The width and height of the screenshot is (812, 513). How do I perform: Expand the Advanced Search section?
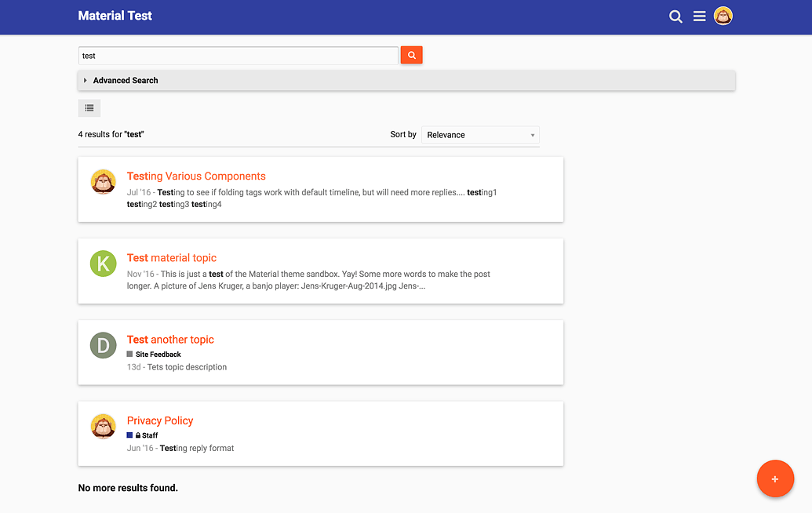coord(126,80)
